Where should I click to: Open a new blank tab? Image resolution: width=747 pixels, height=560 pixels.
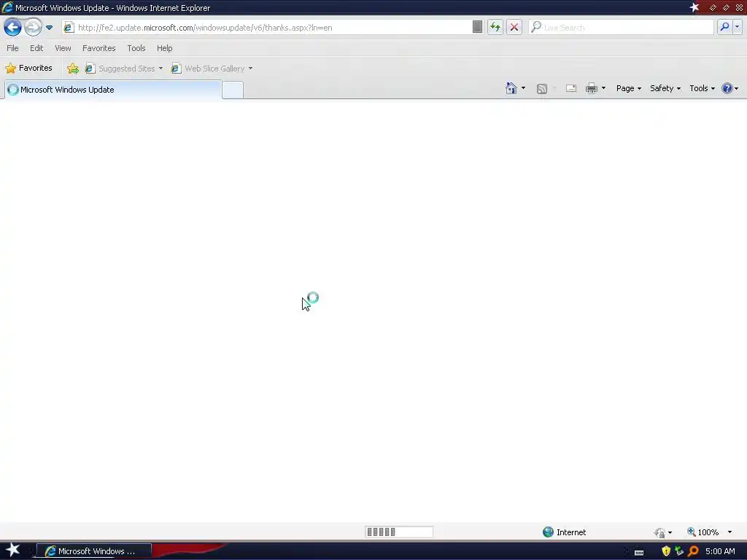(233, 90)
